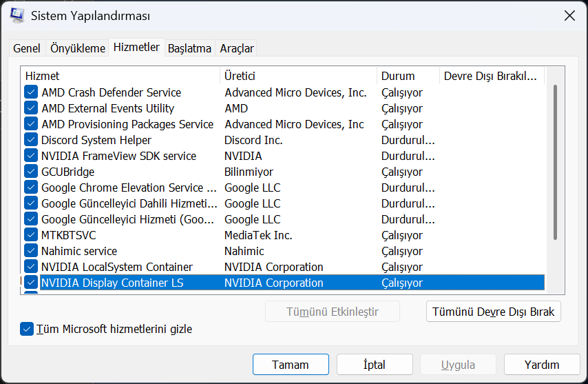Sort by Devre Dışı Bırakıl... column header
Image resolution: width=588 pixels, height=384 pixels.
[x=492, y=76]
